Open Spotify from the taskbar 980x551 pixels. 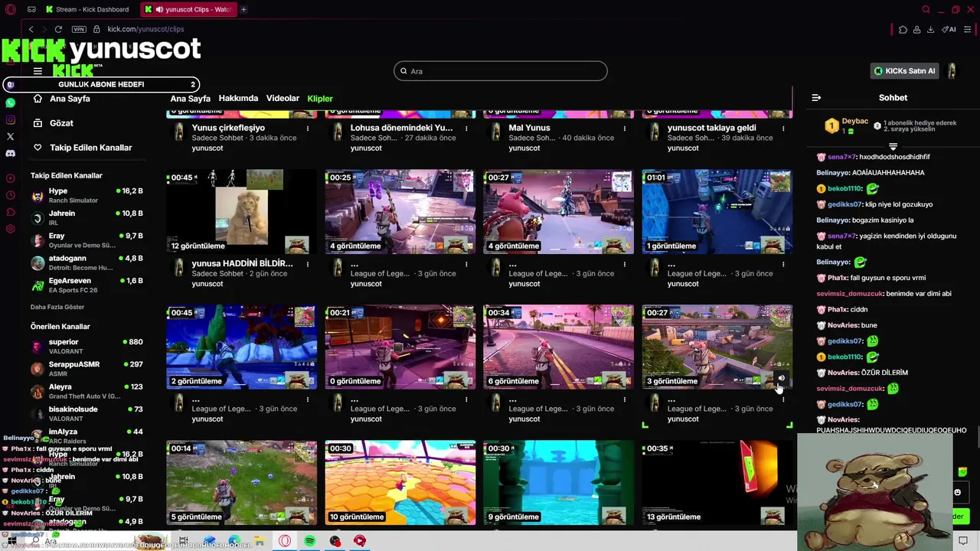(x=309, y=541)
